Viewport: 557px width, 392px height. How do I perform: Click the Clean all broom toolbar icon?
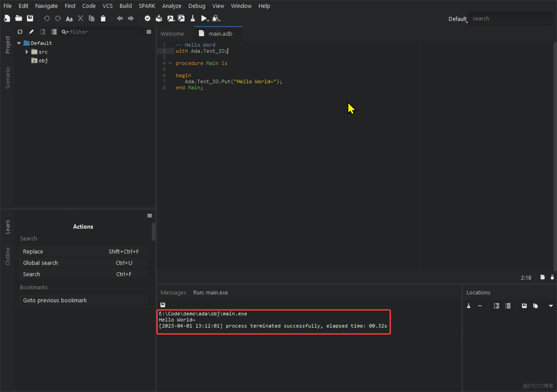click(x=193, y=18)
